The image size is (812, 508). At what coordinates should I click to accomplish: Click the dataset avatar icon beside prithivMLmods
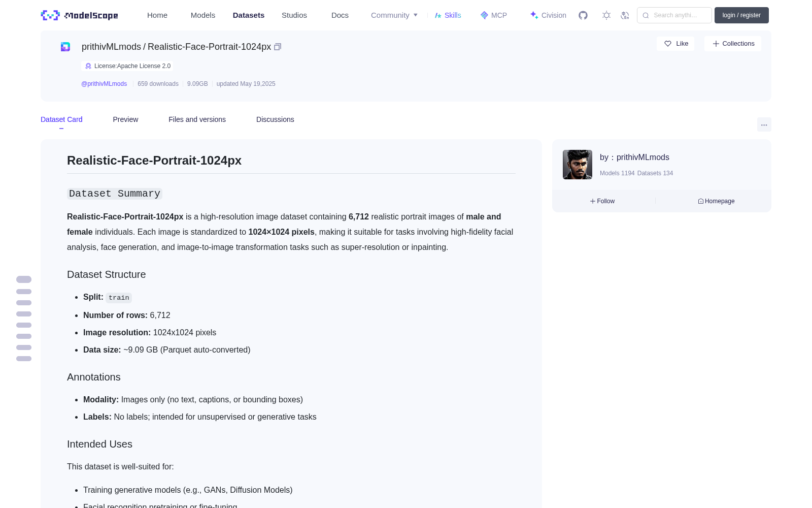coord(65,47)
